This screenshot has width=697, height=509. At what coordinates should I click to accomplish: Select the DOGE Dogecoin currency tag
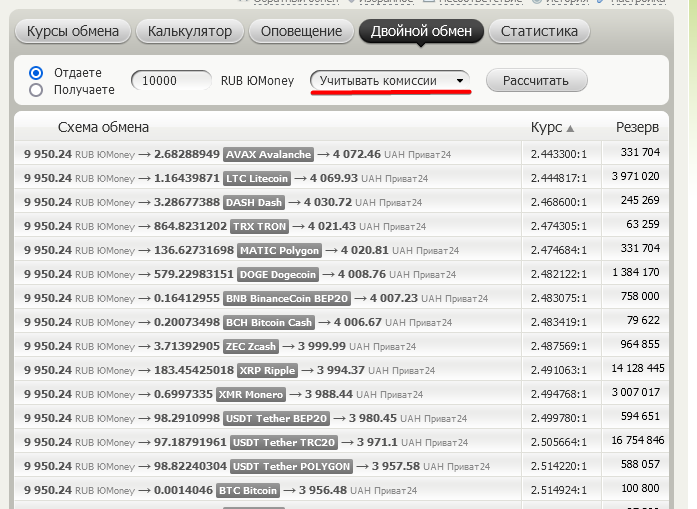[x=278, y=274]
